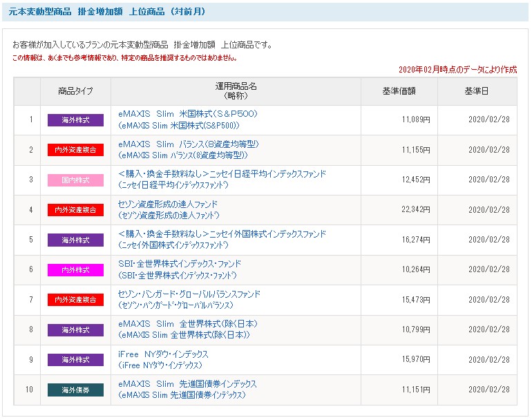Select the price 22,342円
The height and width of the screenshot is (420, 532).
[x=416, y=210]
